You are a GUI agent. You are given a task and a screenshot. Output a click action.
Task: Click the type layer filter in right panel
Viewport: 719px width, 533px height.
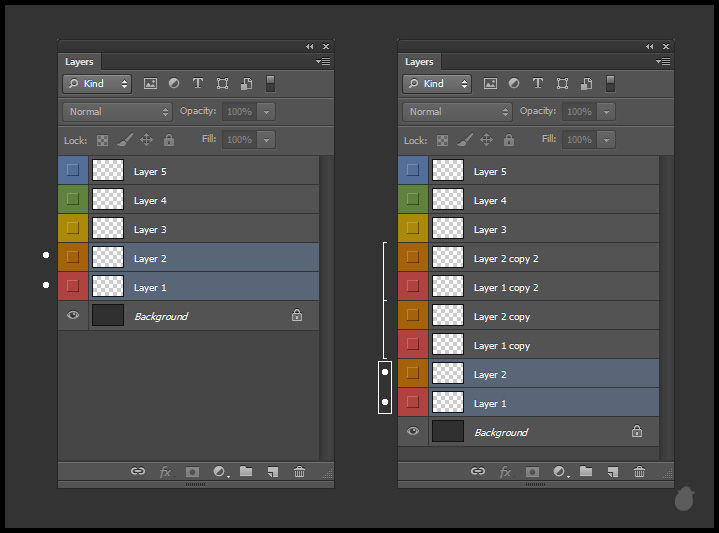538,84
